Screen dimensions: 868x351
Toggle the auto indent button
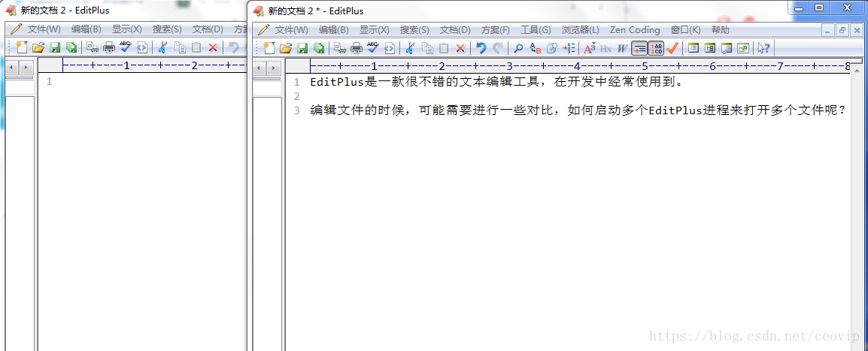tap(639, 49)
